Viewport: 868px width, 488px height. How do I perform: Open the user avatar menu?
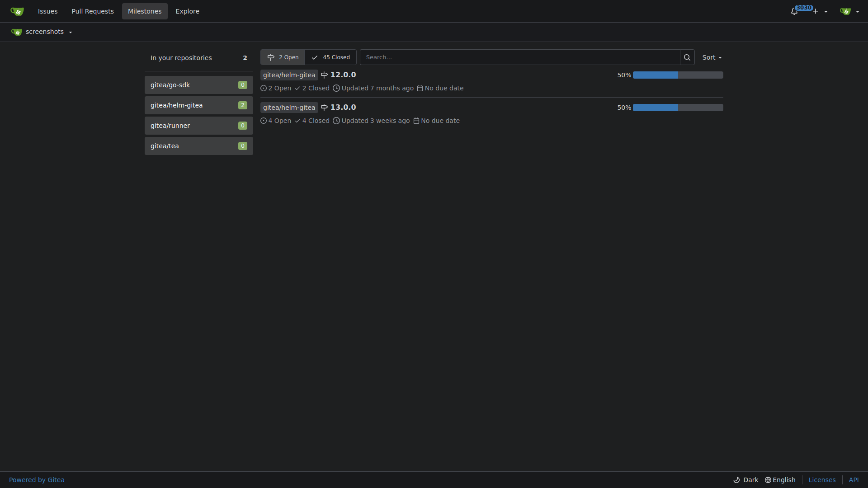(849, 11)
